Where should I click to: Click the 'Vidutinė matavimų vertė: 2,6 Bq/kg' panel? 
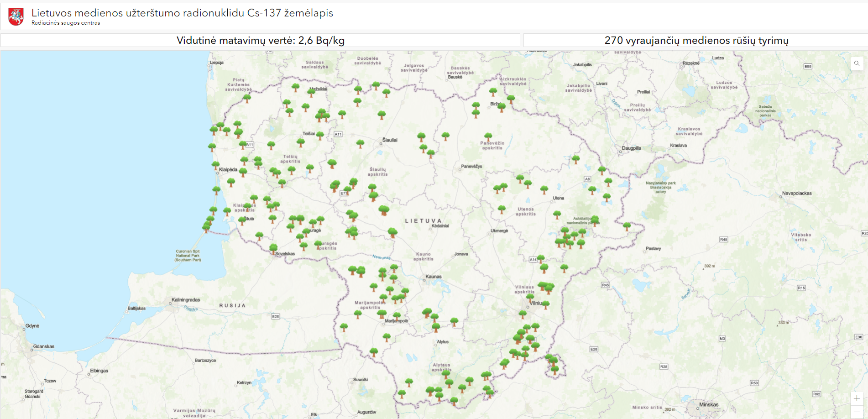[260, 40]
